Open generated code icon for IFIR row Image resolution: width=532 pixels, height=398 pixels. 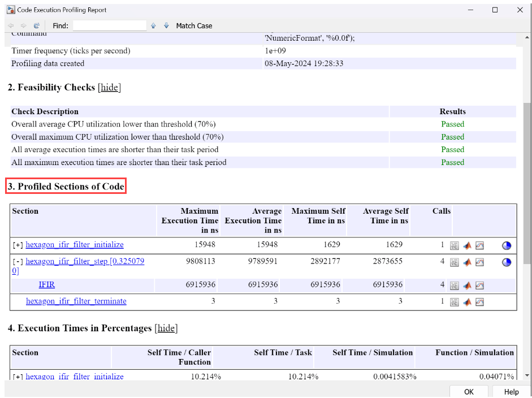[x=454, y=285]
